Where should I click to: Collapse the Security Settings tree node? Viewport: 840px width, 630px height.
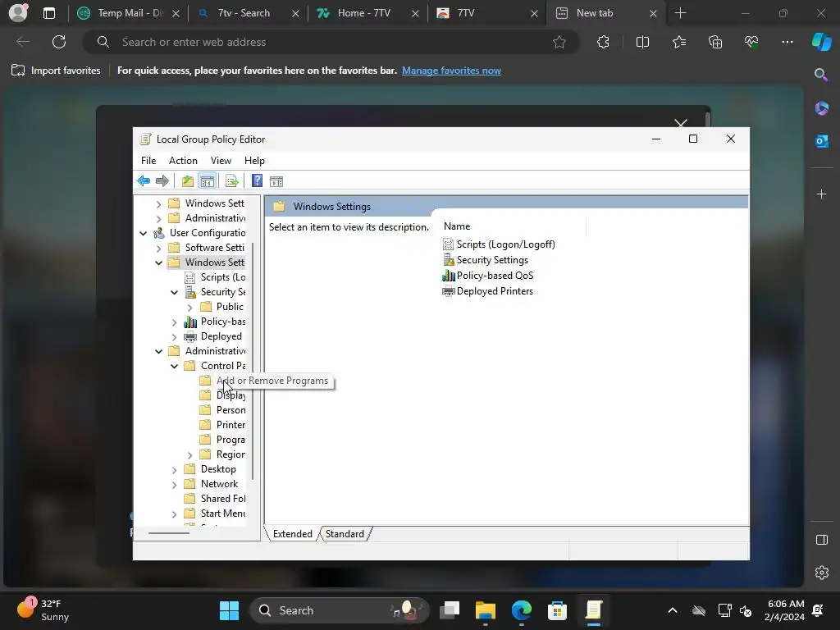click(x=174, y=293)
